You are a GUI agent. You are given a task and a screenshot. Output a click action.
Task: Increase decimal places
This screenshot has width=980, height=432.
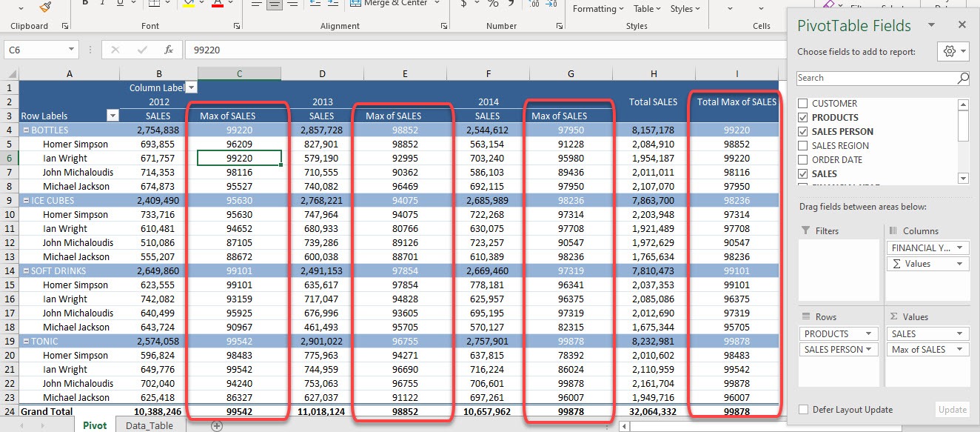[534, 4]
